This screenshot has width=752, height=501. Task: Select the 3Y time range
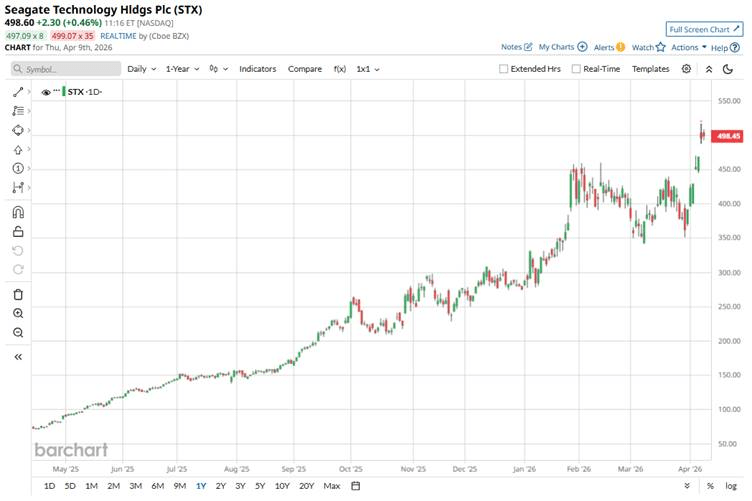[x=240, y=486]
